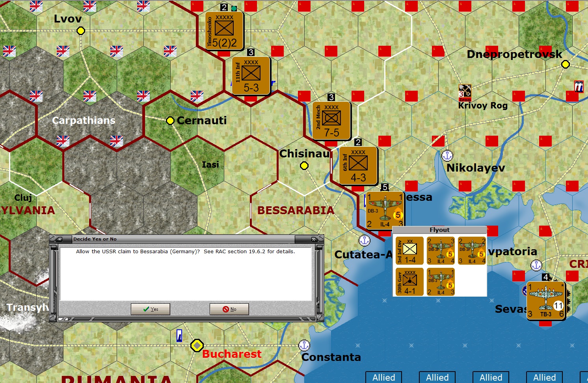Select the 11th Inf 5-3 unit counter

[x=251, y=76]
